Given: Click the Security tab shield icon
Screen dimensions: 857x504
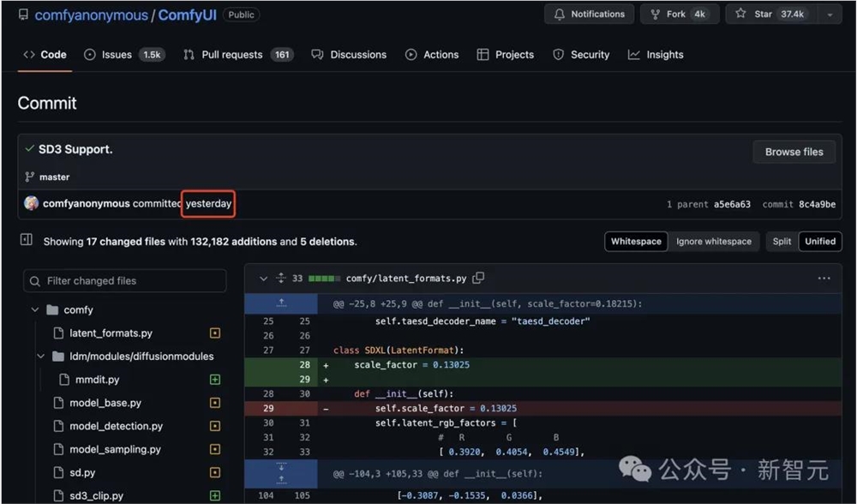Looking at the screenshot, I should [x=558, y=55].
